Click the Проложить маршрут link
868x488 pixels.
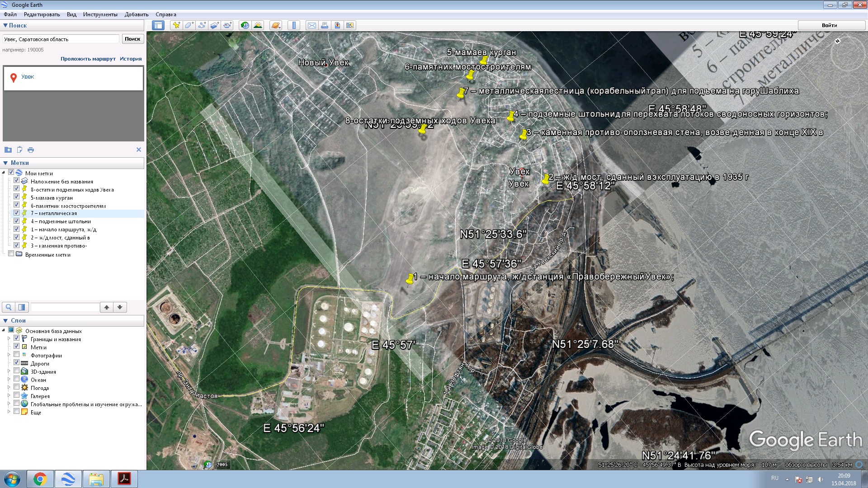point(88,59)
